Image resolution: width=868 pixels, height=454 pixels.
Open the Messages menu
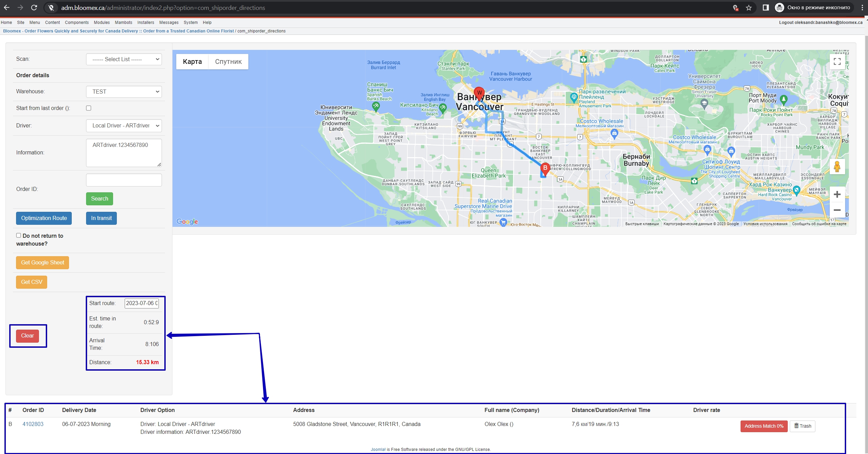[169, 23]
